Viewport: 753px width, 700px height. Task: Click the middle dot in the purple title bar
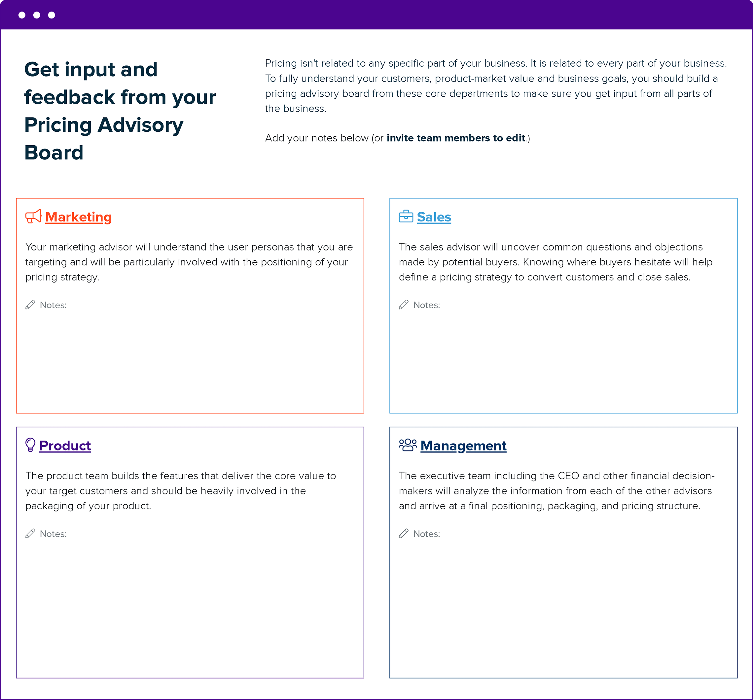pos(37,16)
